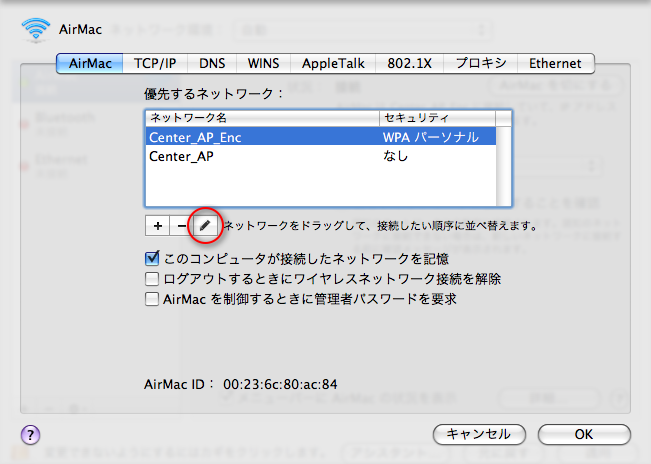
Task: Remove selected network with minus button
Action: tap(181, 226)
